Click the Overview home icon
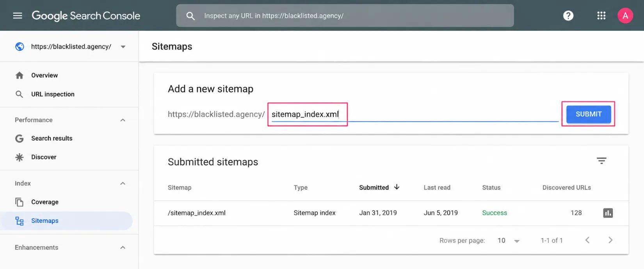The image size is (644, 269). pos(19,75)
